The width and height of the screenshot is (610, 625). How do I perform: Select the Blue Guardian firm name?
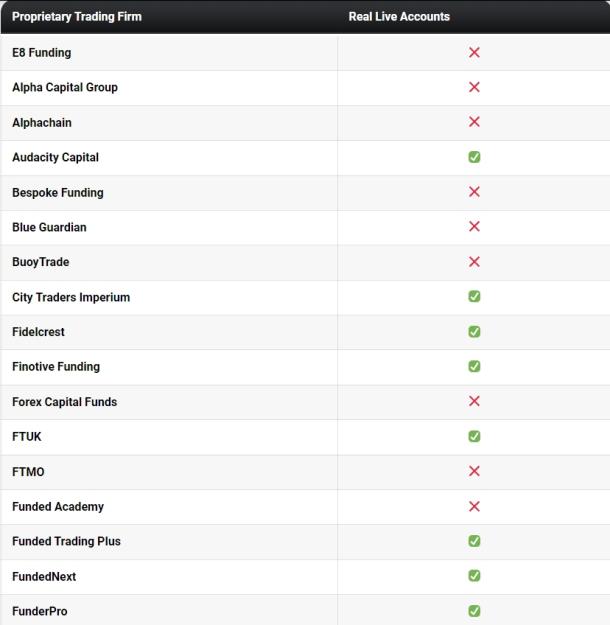[49, 227]
